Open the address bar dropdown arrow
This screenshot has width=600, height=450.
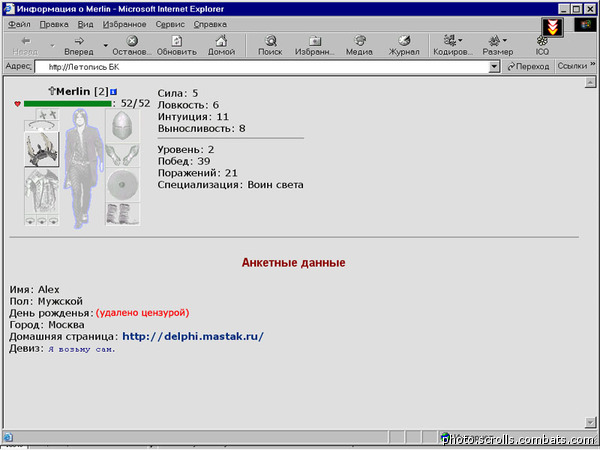tap(494, 67)
